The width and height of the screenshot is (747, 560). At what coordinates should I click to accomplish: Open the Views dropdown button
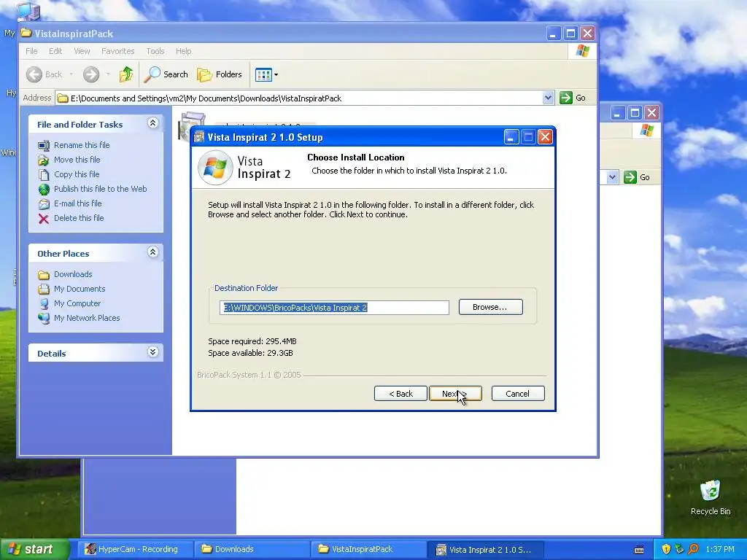[x=266, y=74]
